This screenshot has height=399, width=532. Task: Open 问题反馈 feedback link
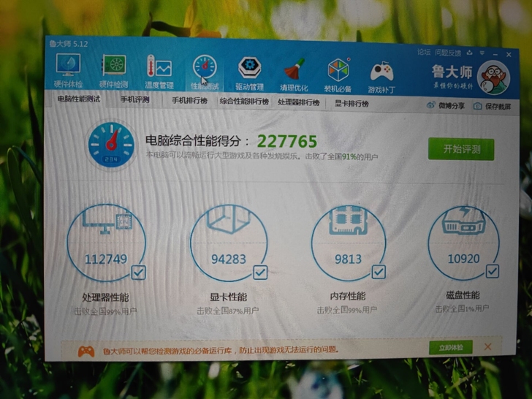[x=448, y=53]
